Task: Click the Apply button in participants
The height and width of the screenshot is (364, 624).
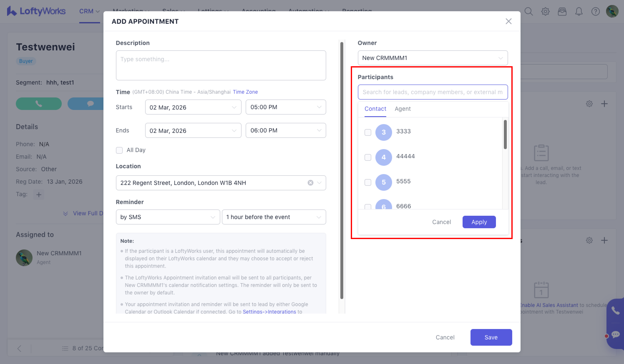Action: [x=479, y=222]
